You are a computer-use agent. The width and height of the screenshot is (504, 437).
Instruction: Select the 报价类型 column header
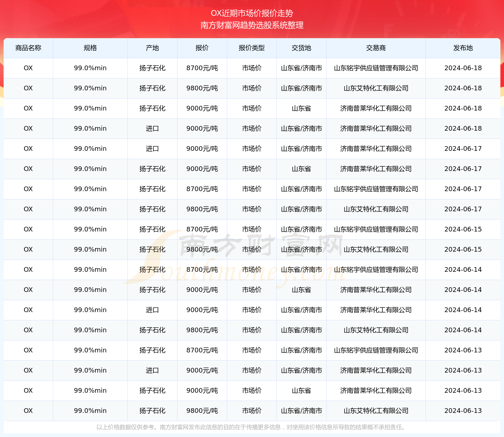pos(252,48)
